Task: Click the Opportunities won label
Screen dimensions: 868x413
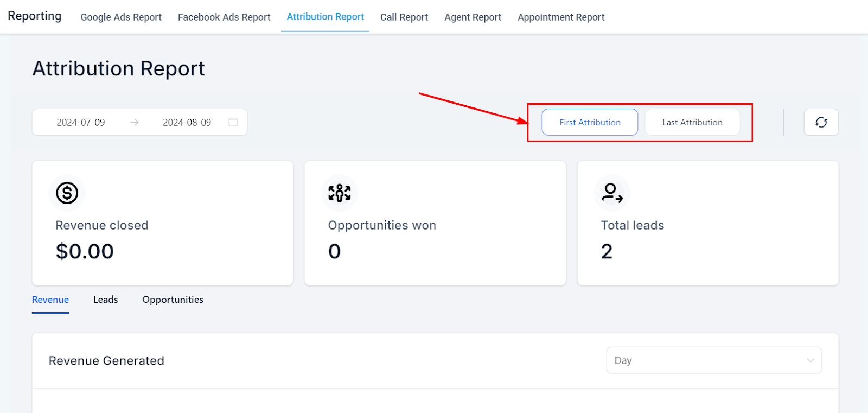Action: click(382, 225)
